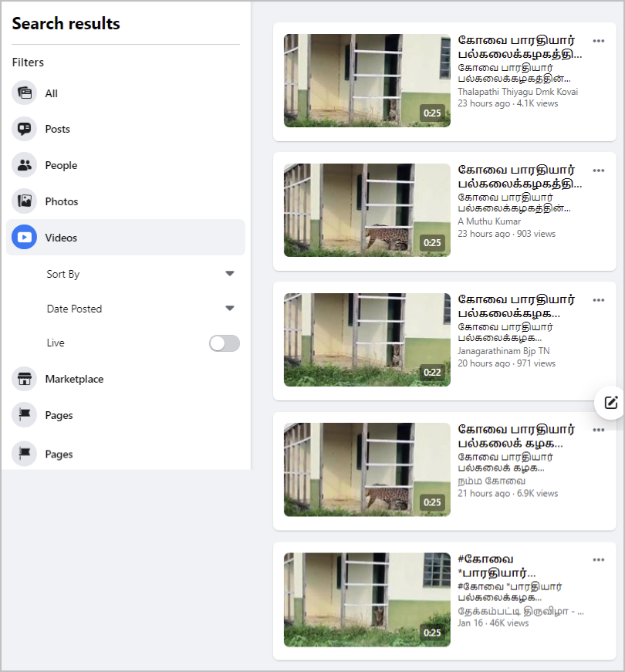Toggle the Live videos switch
The width and height of the screenshot is (625, 672).
[x=225, y=343]
